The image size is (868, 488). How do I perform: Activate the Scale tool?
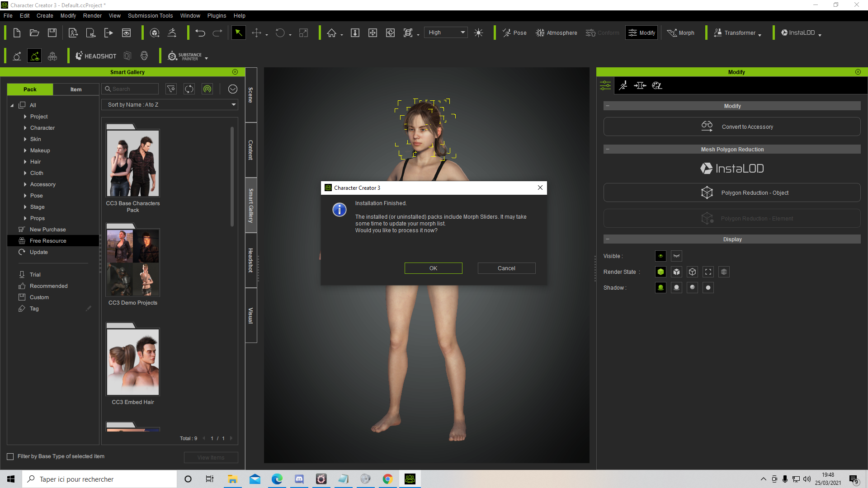coord(303,33)
